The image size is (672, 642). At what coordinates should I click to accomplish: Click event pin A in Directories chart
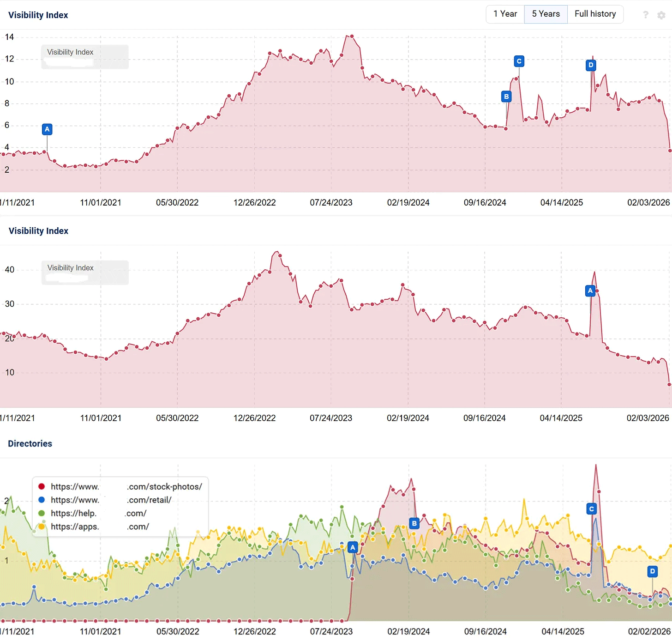coord(353,547)
